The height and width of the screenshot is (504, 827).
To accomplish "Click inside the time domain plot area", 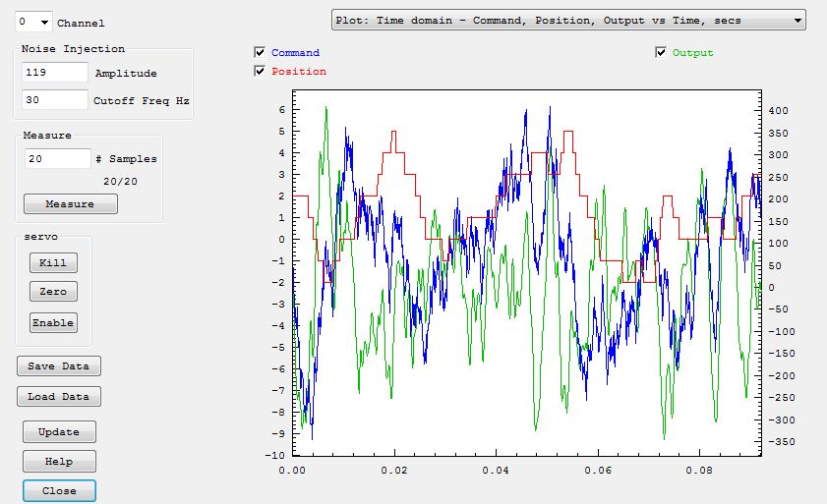I will (526, 275).
